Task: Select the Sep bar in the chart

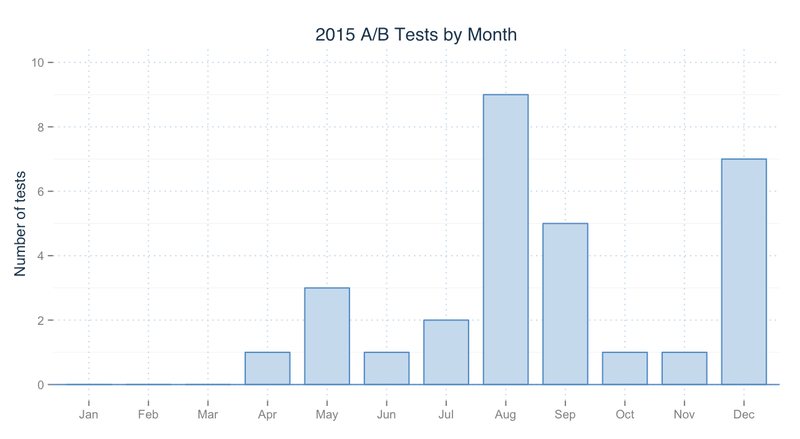Action: (x=565, y=304)
